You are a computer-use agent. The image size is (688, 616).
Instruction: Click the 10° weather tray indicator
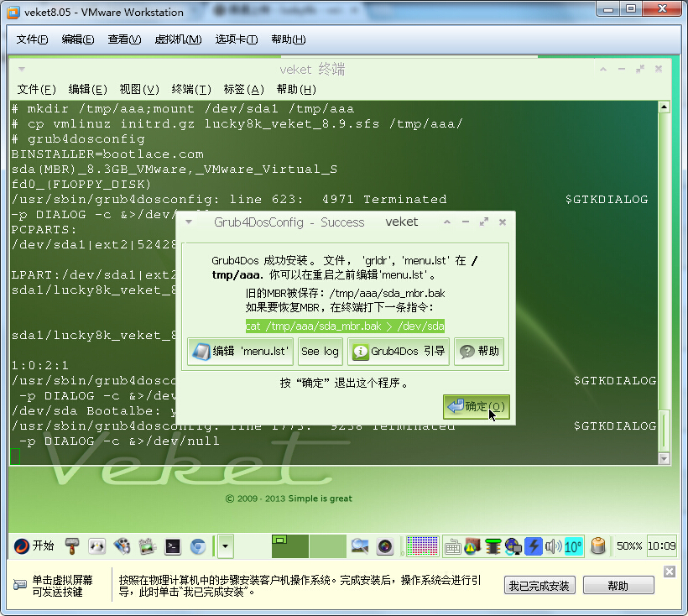pyautogui.click(x=573, y=546)
